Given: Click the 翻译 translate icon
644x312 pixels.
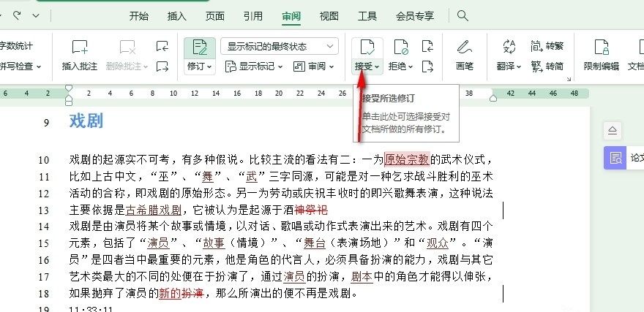Looking at the screenshot, I should [509, 47].
